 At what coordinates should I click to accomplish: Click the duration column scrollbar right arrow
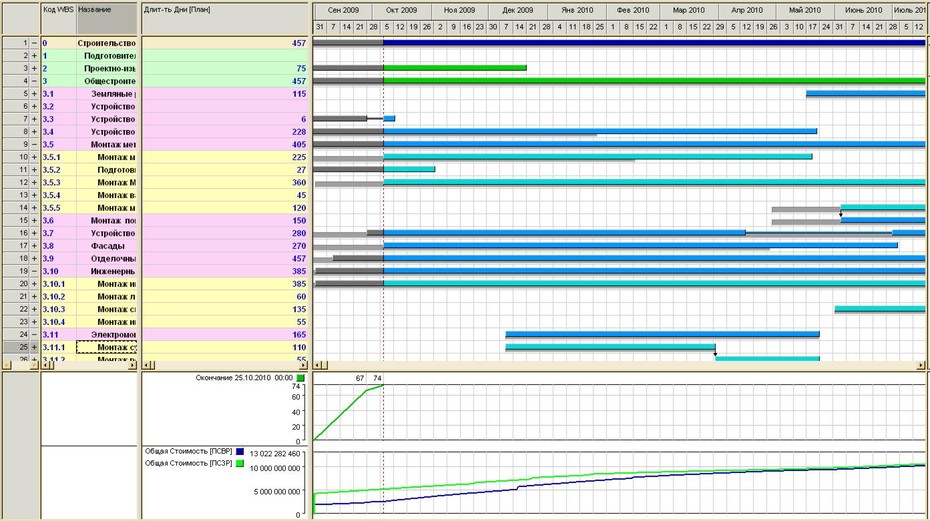(303, 365)
